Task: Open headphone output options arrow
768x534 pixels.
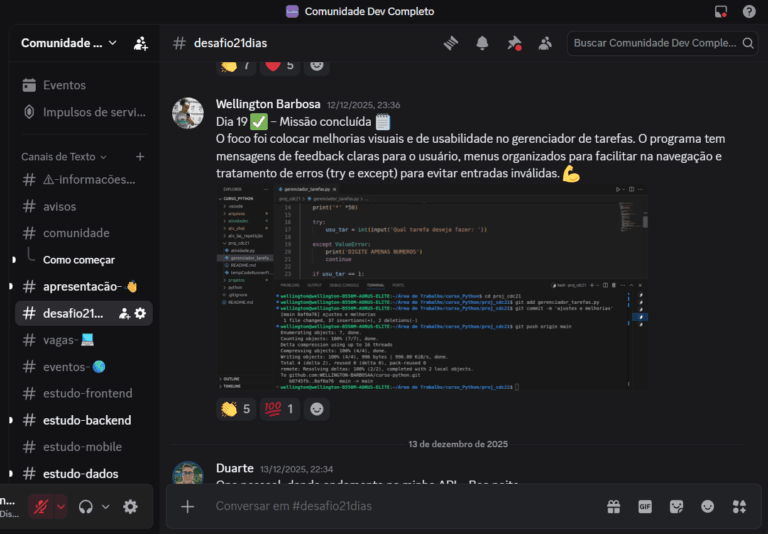Action: point(105,507)
